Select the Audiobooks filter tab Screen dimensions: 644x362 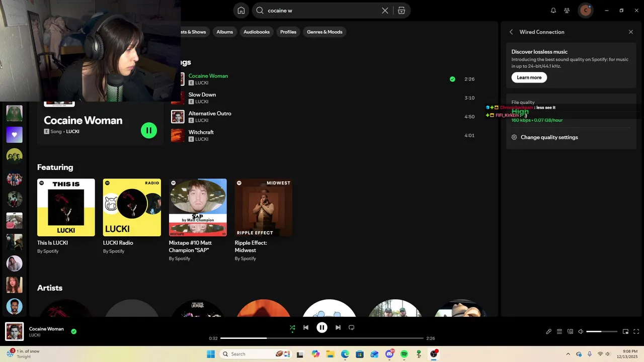pos(257,32)
